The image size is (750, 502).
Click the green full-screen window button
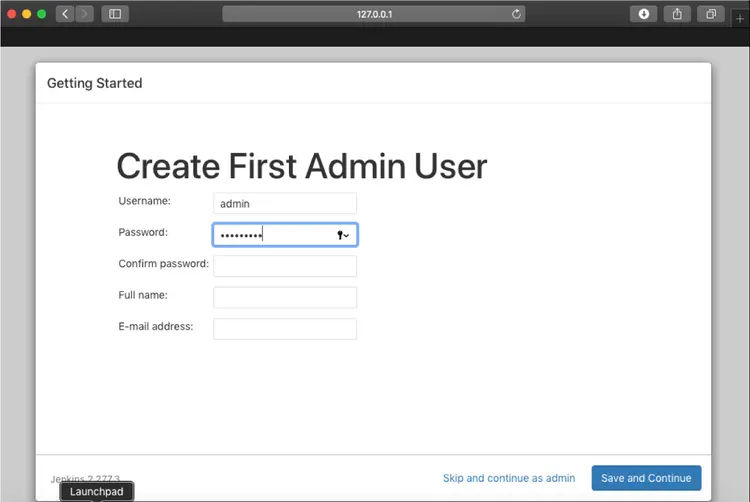[x=42, y=14]
